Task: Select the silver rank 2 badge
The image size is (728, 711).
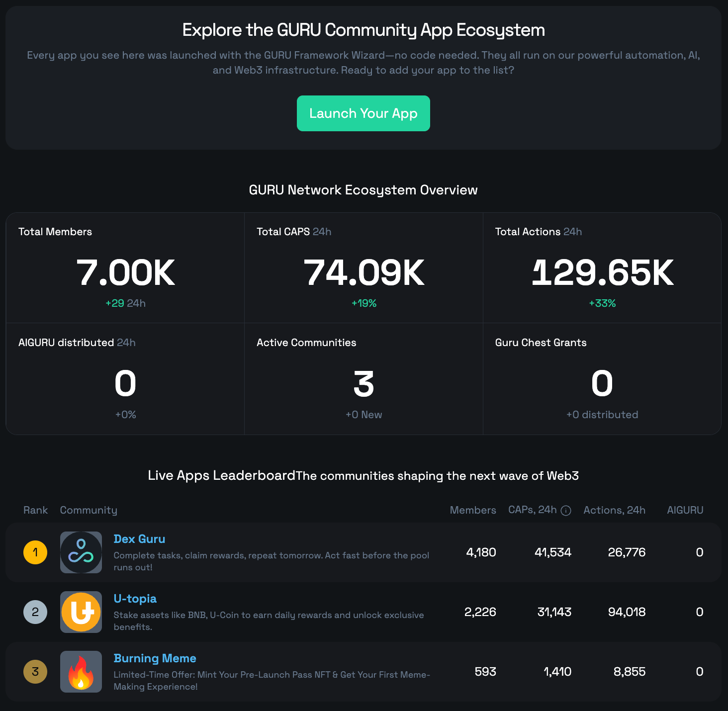Action: [35, 612]
